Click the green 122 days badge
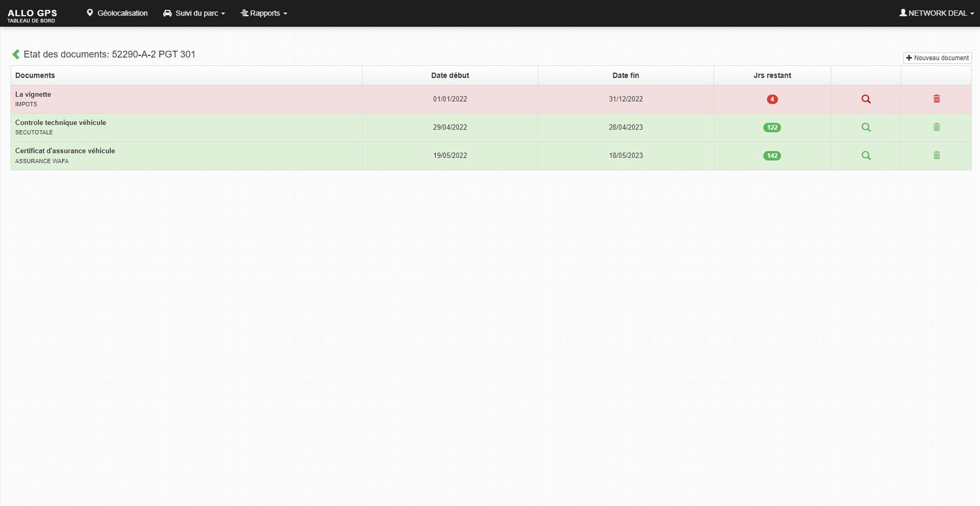The image size is (980, 506). [x=772, y=127]
